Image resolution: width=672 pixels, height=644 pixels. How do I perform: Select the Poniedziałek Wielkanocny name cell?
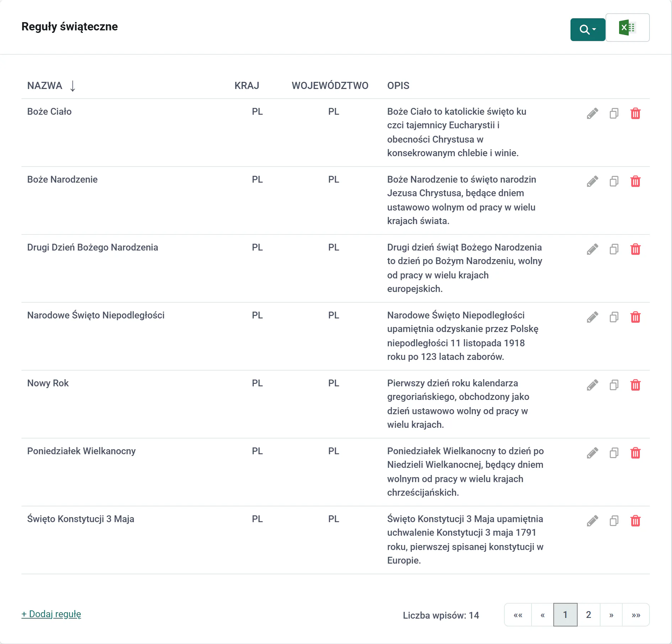(81, 451)
